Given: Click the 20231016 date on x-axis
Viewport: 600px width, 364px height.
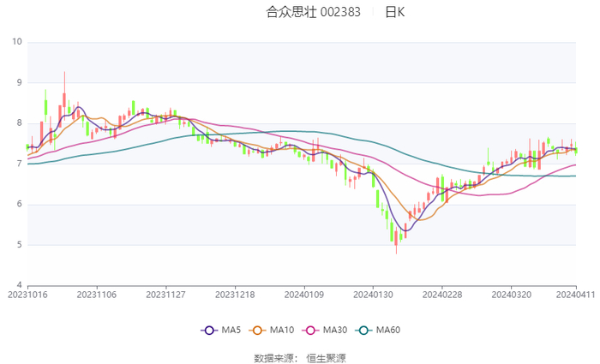Looking at the screenshot, I should (27, 294).
